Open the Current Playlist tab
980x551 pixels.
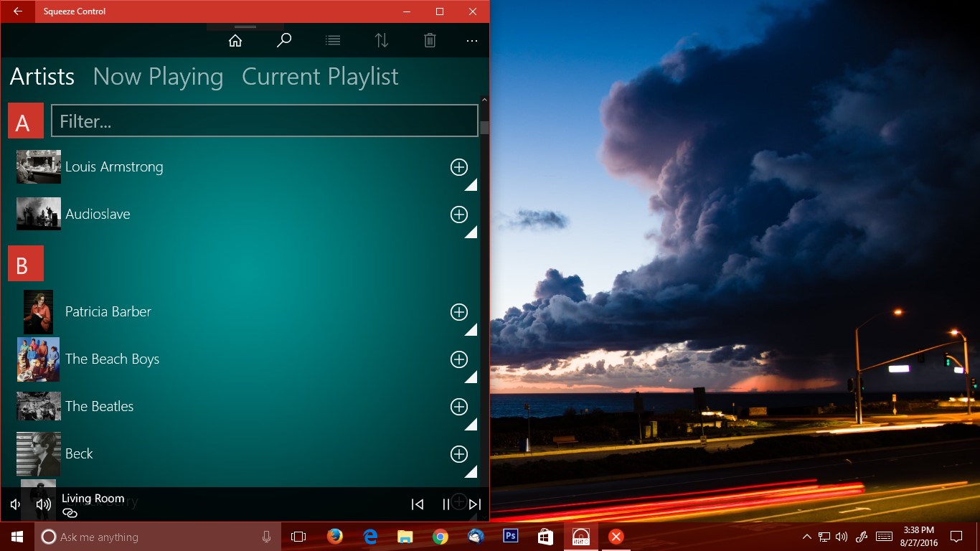[x=320, y=76]
